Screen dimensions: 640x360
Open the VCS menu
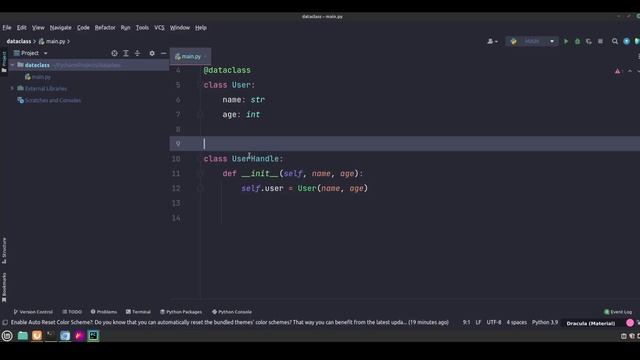coord(159,28)
